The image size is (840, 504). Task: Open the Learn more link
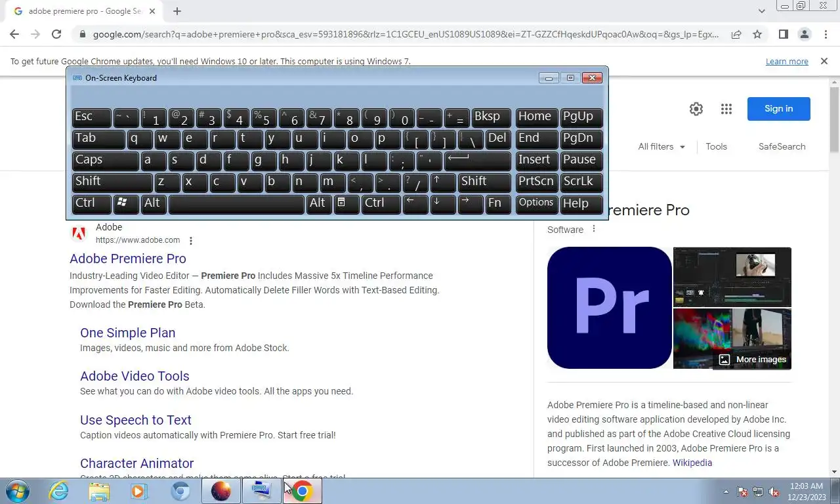tap(787, 61)
